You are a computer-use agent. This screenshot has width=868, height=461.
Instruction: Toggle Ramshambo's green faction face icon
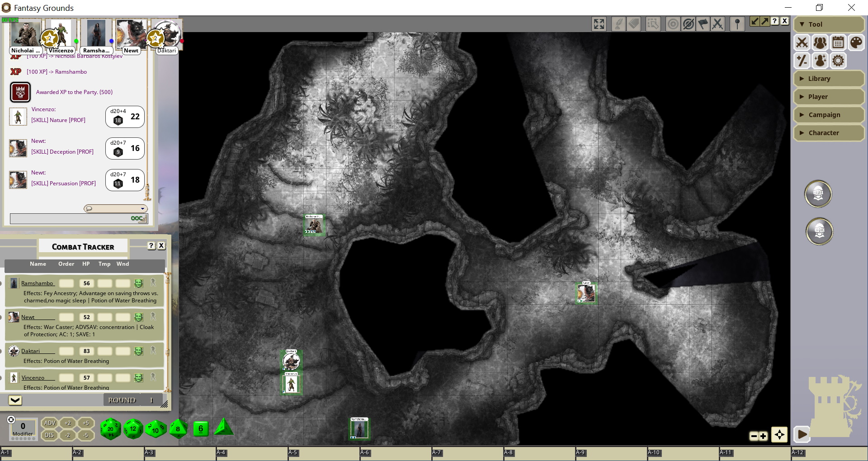coord(139,283)
